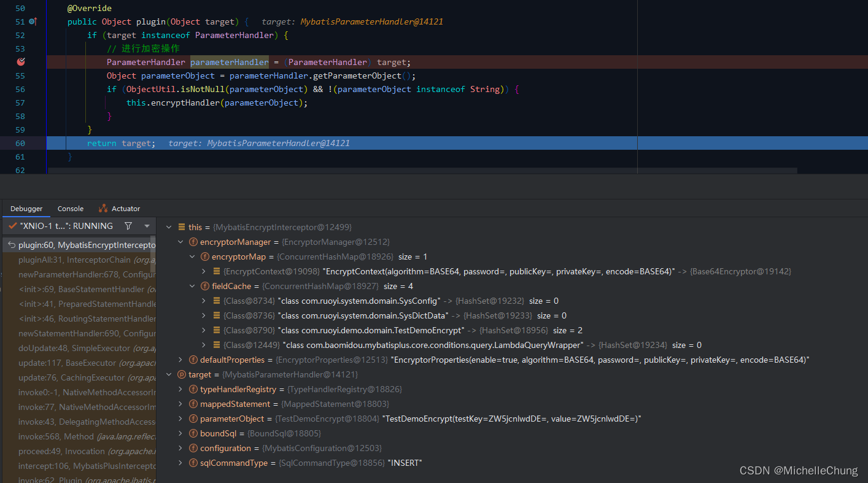Click line number 56 in the gutter
This screenshot has height=483, width=868.
[20, 89]
